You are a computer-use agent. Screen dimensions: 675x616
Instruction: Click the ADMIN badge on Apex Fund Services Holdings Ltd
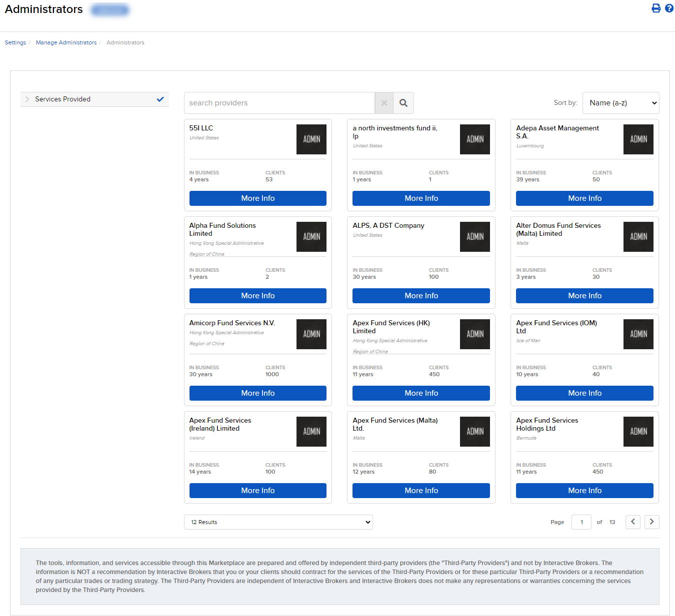pos(638,432)
